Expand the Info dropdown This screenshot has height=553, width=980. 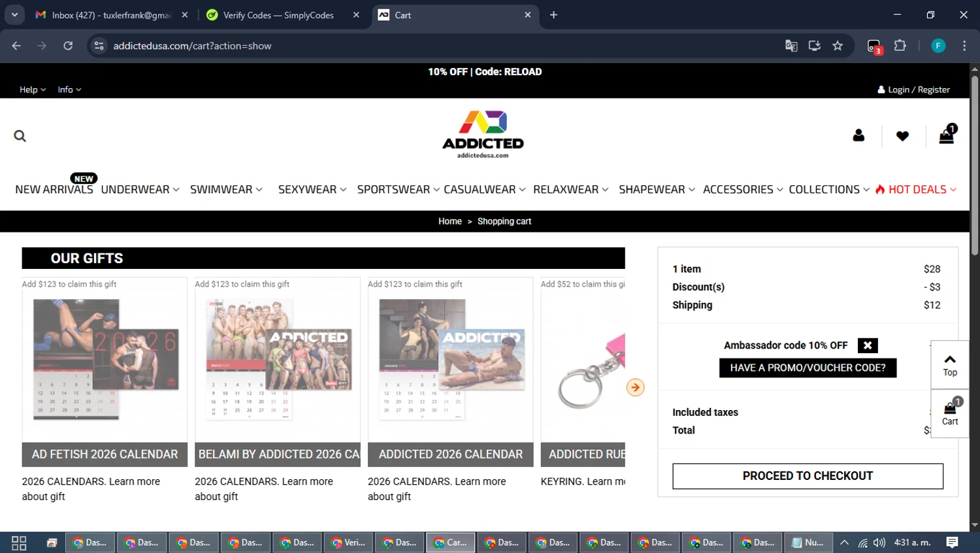[x=69, y=89]
